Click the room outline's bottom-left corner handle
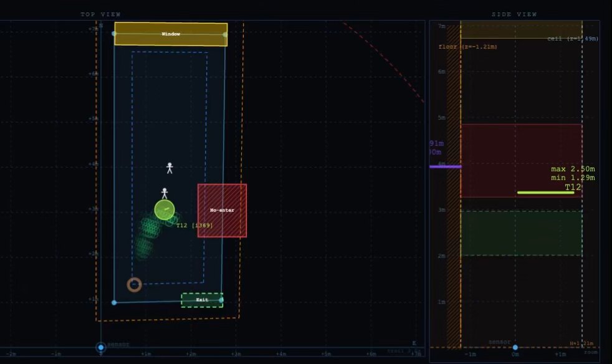The height and width of the screenshot is (364, 612). point(114,303)
